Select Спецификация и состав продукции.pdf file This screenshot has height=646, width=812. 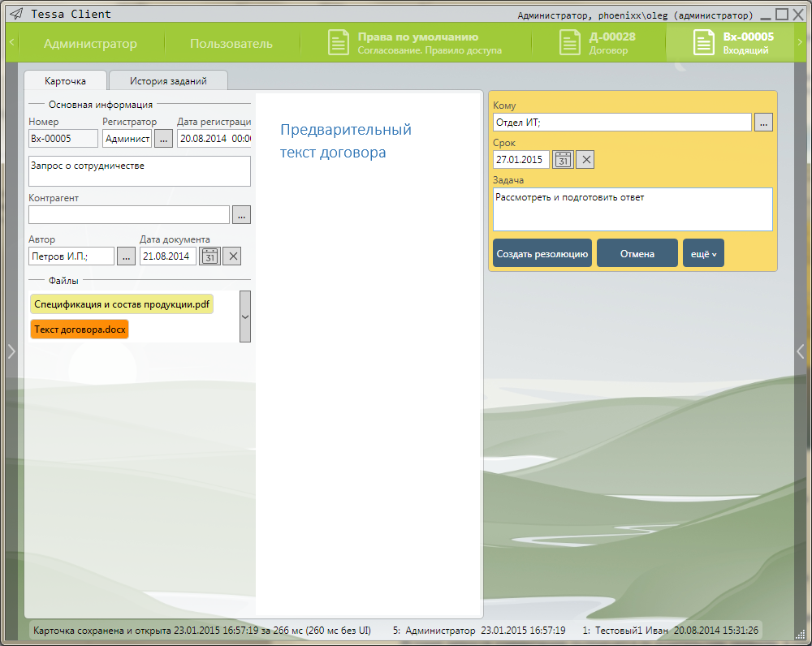[x=122, y=304]
